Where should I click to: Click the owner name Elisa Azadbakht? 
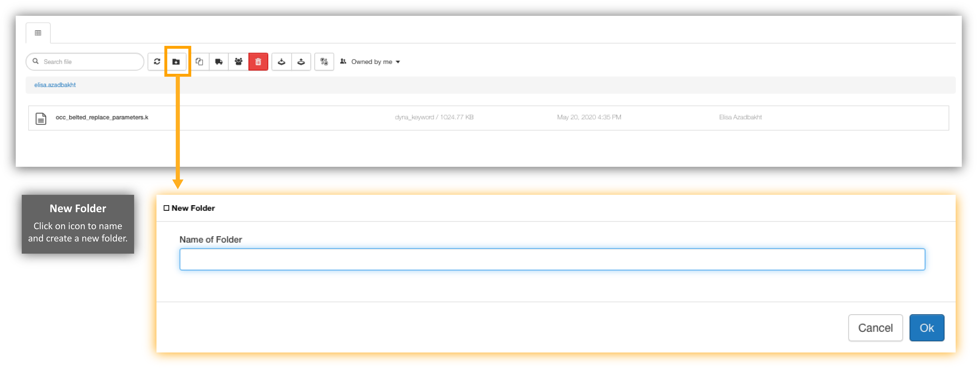point(740,117)
